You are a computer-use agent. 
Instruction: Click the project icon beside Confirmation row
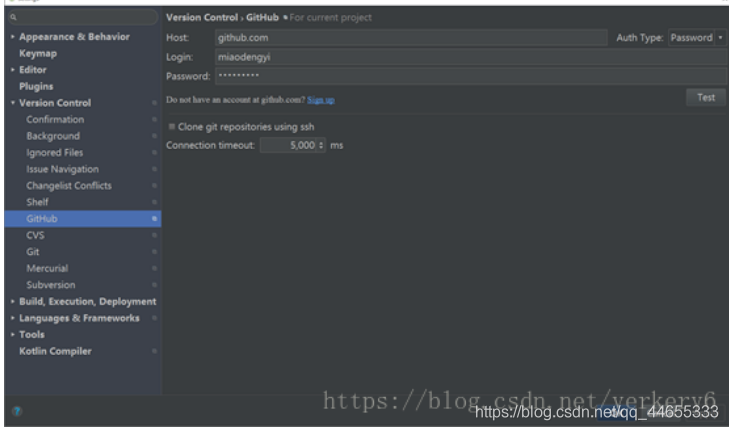(x=154, y=119)
